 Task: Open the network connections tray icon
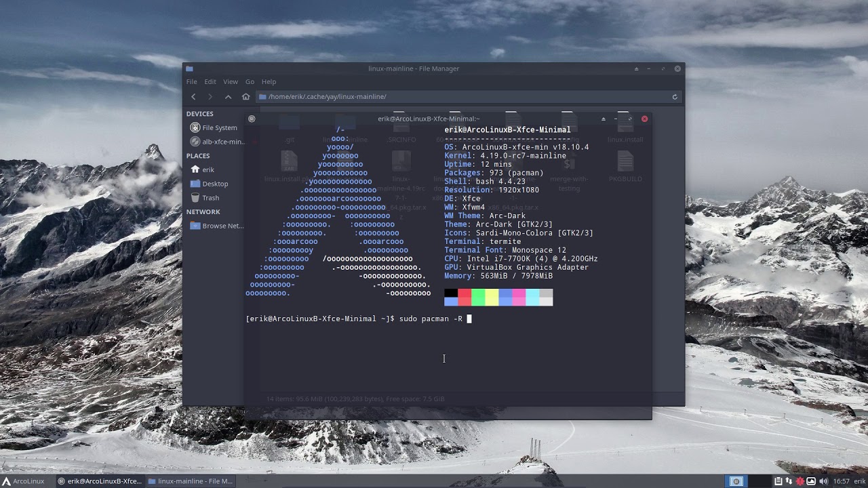point(789,481)
